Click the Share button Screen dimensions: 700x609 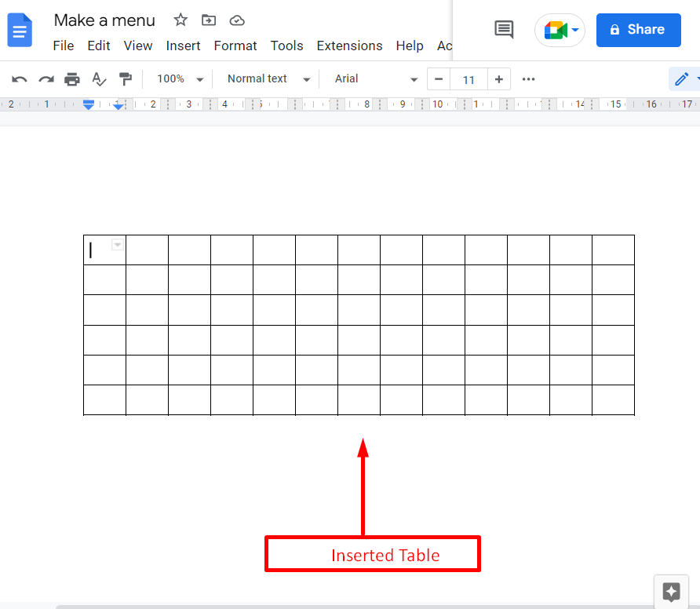(x=638, y=30)
